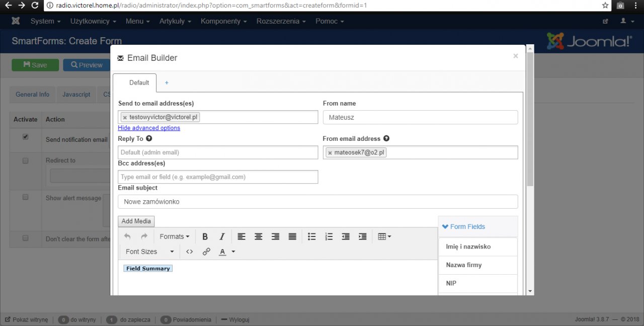Open source code view in editor

click(189, 252)
